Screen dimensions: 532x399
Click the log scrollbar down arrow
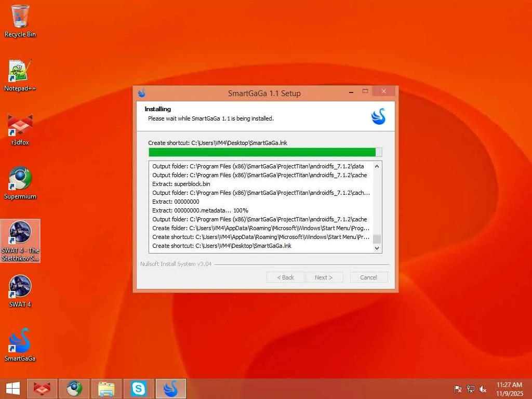(x=377, y=248)
